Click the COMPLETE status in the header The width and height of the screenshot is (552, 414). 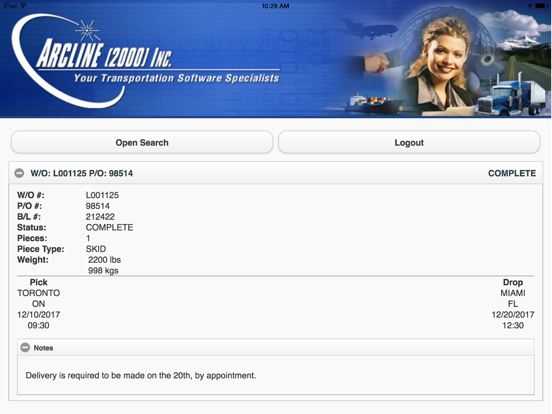coord(512,173)
